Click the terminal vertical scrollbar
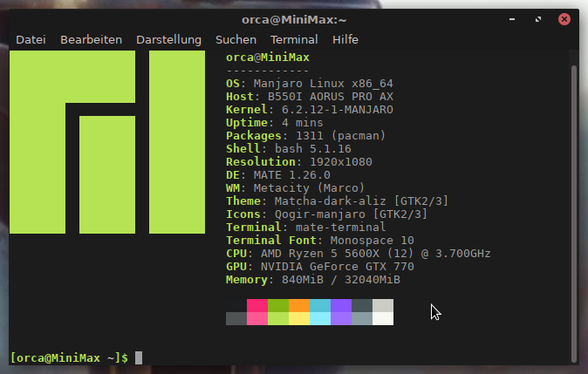The image size is (588, 374). click(574, 214)
